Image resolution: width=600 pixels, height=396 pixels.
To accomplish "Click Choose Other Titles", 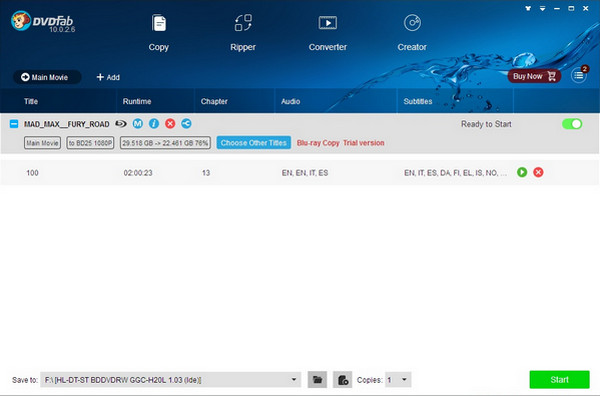I will 254,143.
